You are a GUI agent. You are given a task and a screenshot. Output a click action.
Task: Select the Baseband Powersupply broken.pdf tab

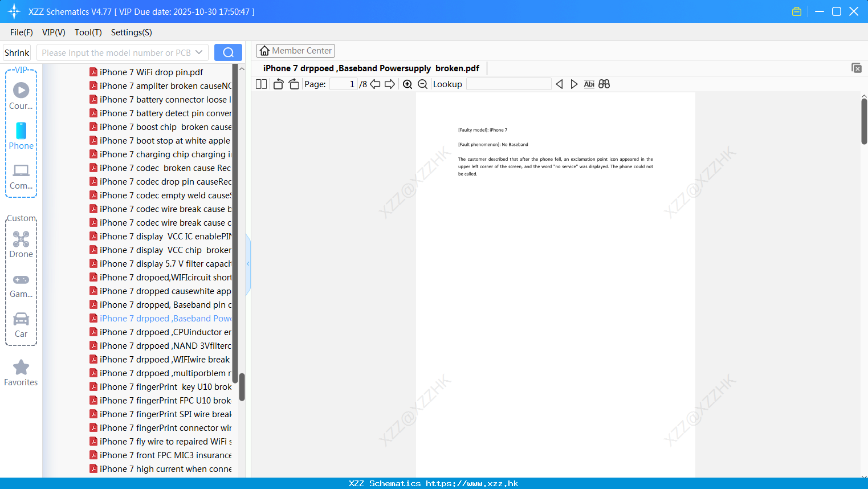(x=371, y=68)
